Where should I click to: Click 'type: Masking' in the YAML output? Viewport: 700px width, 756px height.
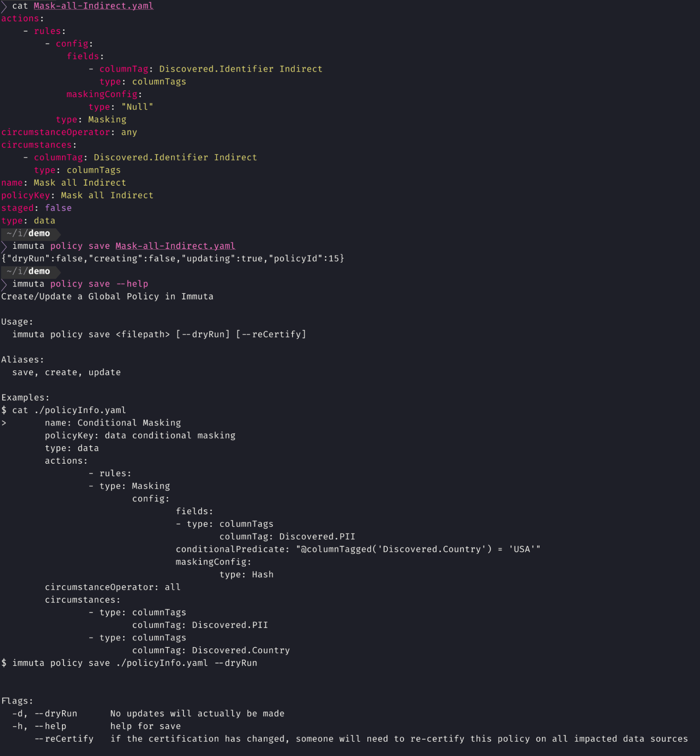[91, 120]
